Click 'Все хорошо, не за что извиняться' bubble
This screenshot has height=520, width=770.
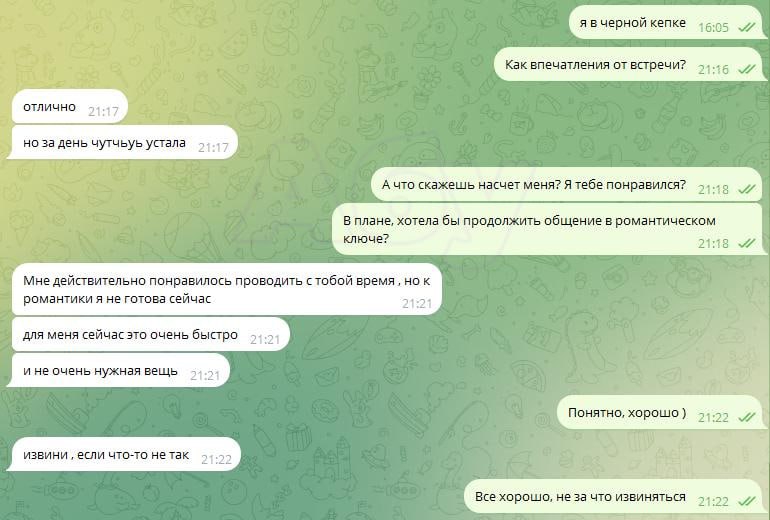point(614,496)
